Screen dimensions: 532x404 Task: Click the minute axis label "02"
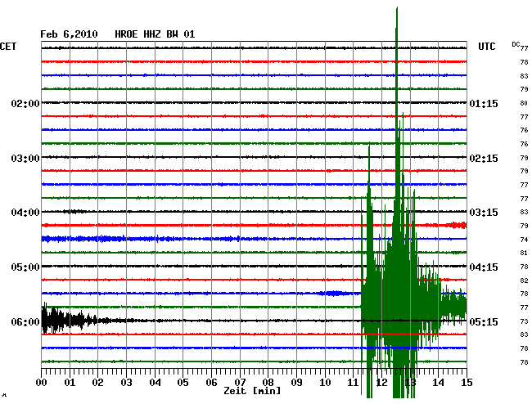click(97, 383)
